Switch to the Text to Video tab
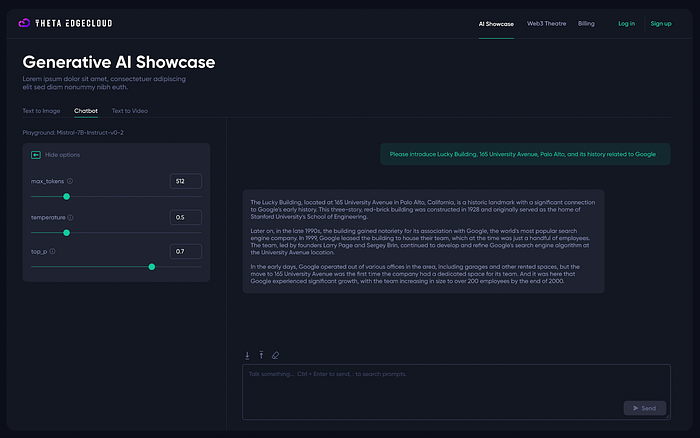Viewport: 700px width, 438px height. [x=129, y=111]
